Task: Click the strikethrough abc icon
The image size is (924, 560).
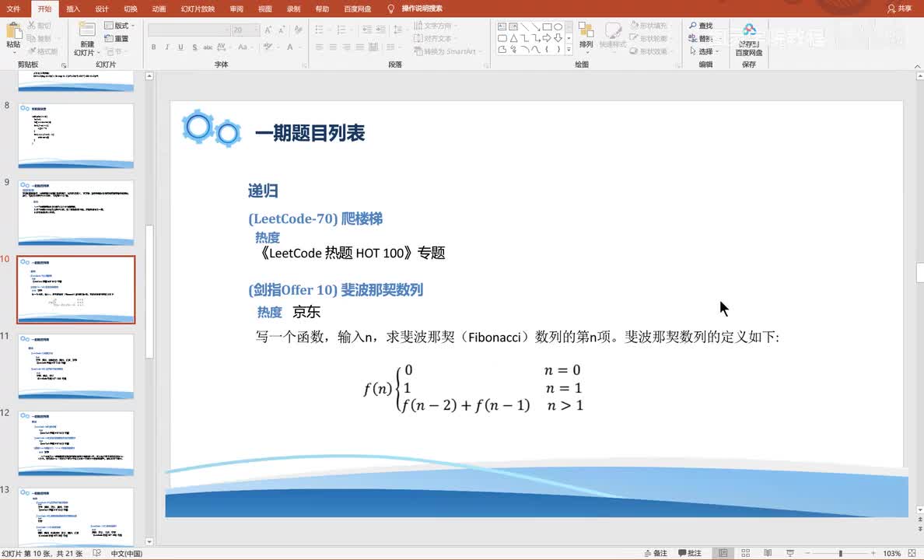Action: (x=208, y=47)
